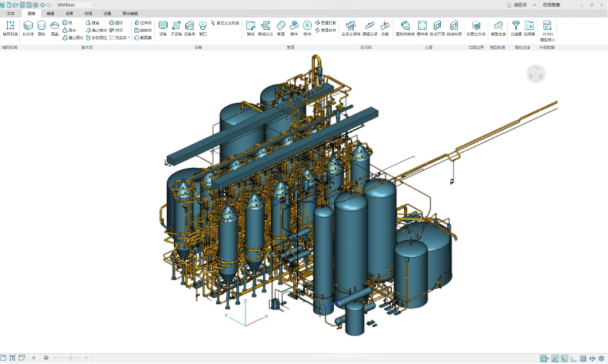The width and height of the screenshot is (608, 364).
Task: Click the view cube navigation widget
Action: point(536,74)
